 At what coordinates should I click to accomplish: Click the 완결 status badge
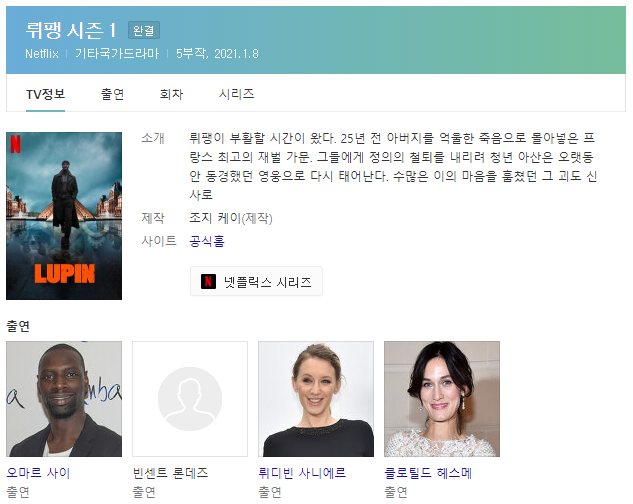click(144, 30)
